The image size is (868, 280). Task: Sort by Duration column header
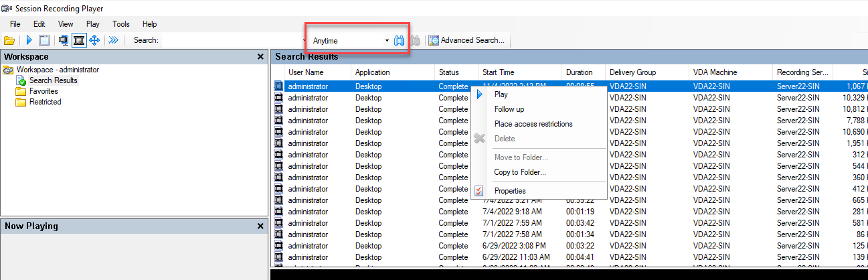(584, 72)
